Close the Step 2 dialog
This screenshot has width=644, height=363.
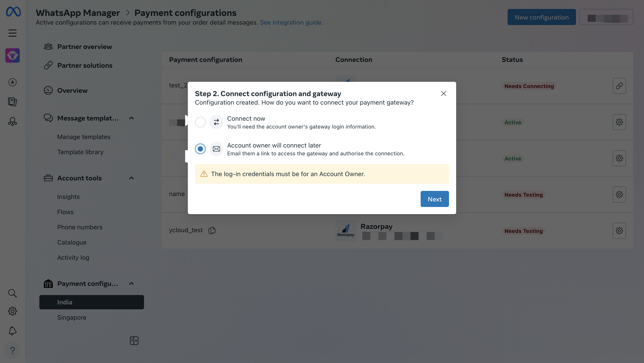click(x=443, y=93)
